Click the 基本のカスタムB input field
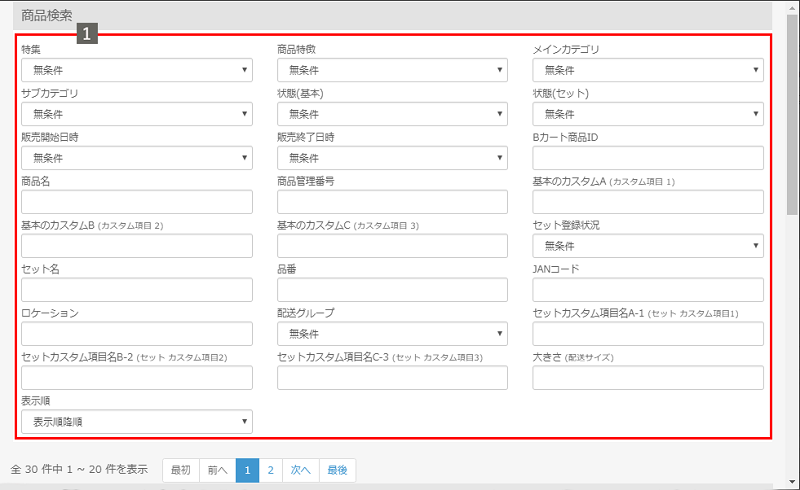The width and height of the screenshot is (800, 490). pos(137,246)
